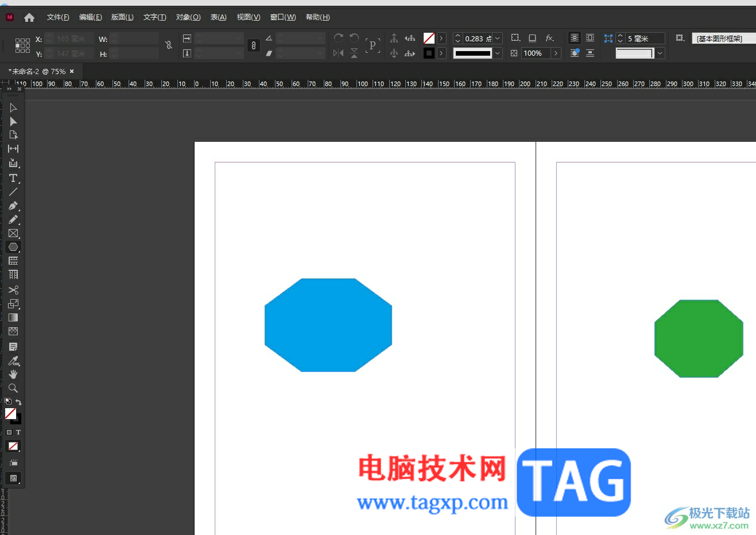This screenshot has height=535, width=756.
Task: Select the Gradient Swatch tool
Action: (13, 317)
